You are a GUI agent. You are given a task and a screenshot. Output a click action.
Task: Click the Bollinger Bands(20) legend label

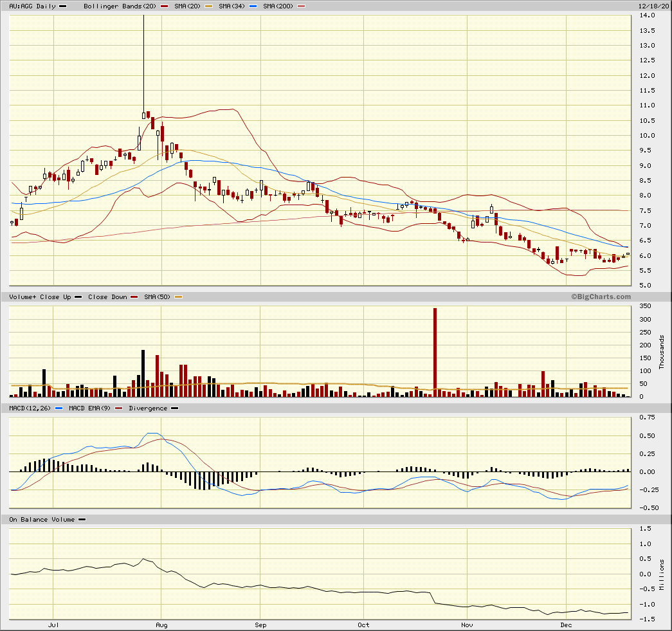[x=120, y=6]
